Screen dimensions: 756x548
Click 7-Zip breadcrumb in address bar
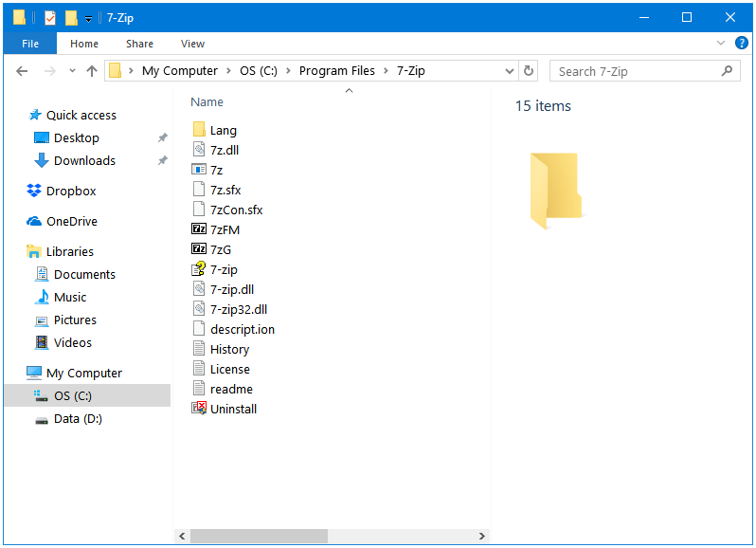[x=411, y=71]
